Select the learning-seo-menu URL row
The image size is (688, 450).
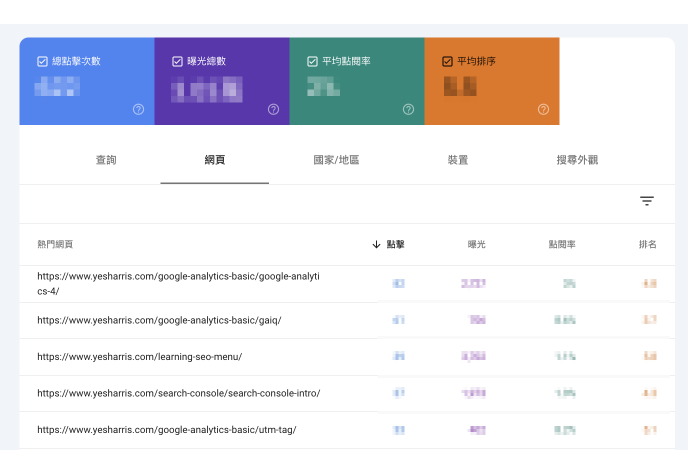coord(139,356)
